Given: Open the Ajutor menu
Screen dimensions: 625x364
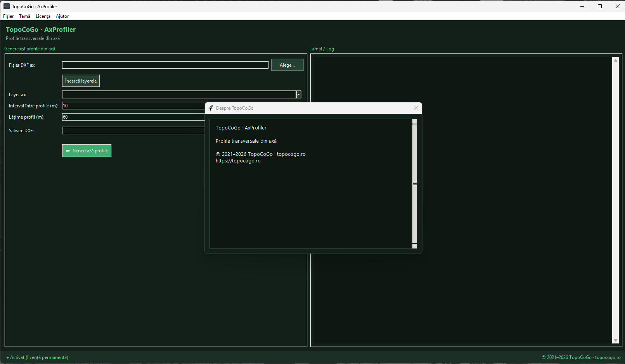Looking at the screenshot, I should tap(62, 16).
